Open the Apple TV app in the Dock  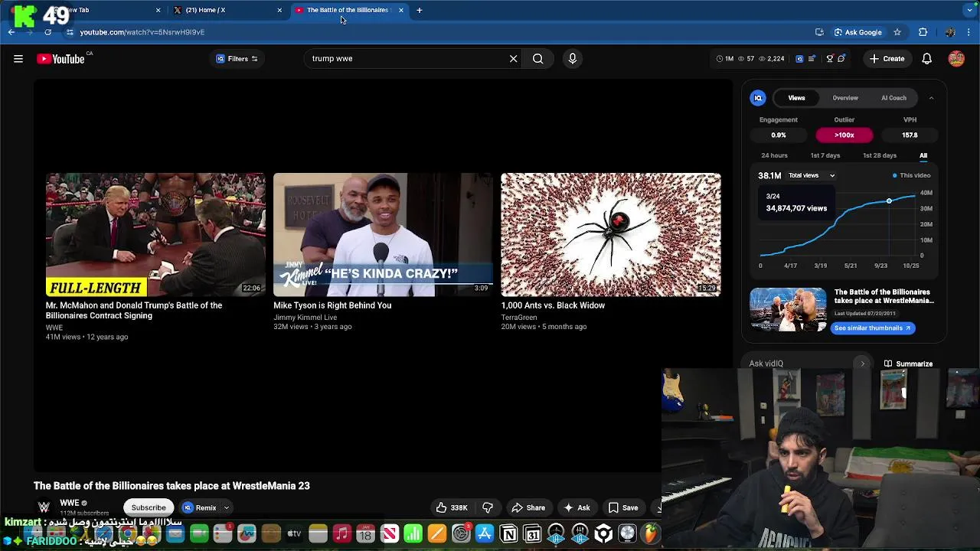click(x=294, y=533)
